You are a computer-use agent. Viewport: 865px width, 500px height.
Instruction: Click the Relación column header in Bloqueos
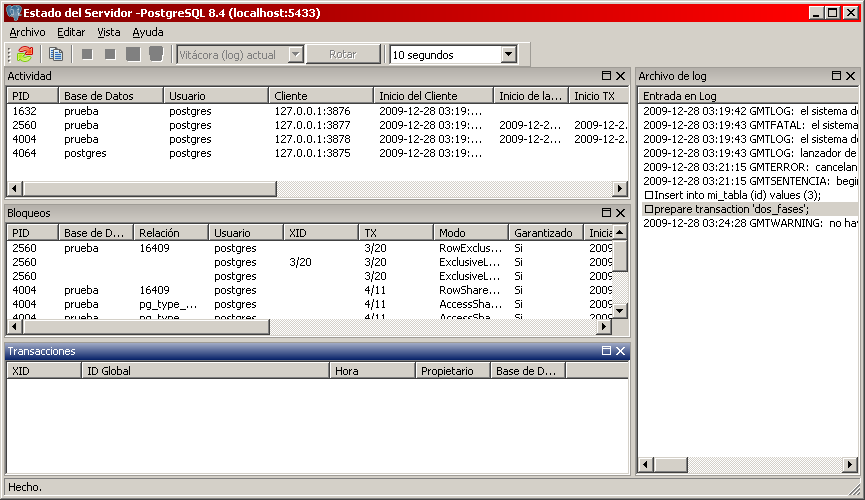pos(172,232)
